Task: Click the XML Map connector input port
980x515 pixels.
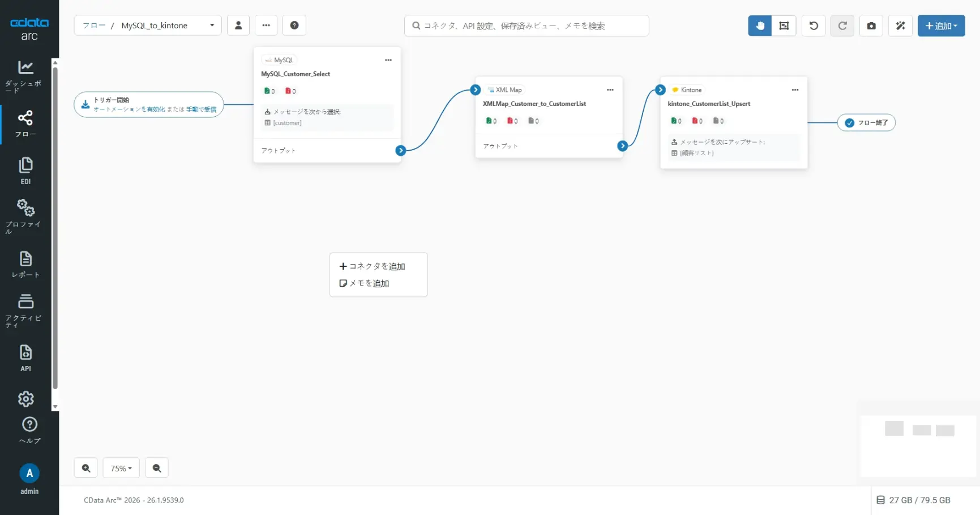Action: tap(476, 90)
